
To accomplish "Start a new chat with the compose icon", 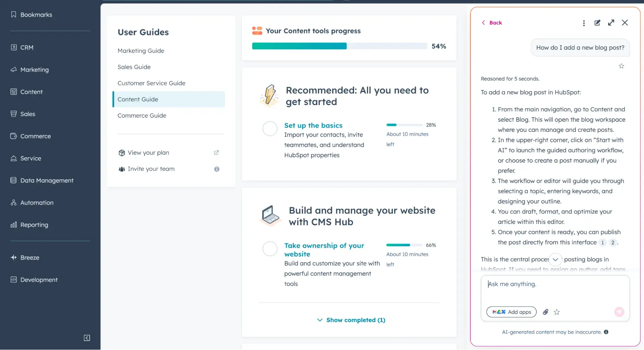I will [597, 23].
